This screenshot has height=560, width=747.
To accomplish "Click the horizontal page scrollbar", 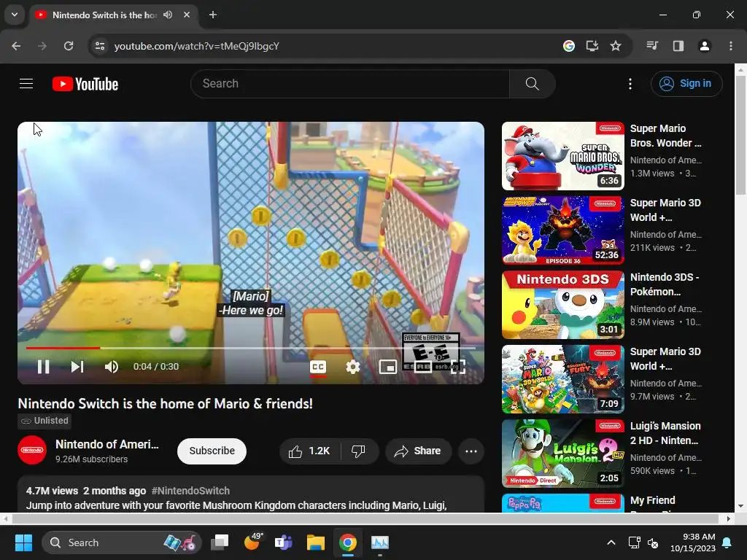I will [366, 518].
